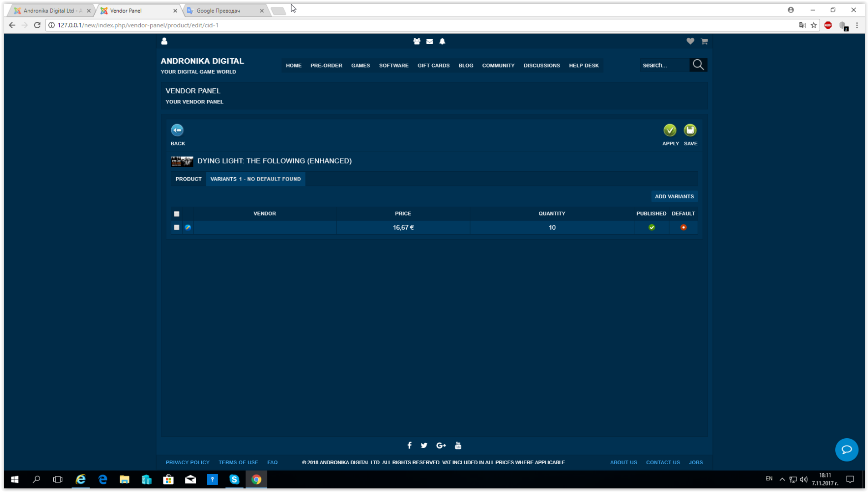868x492 pixels.
Task: Click the user account icon in header
Action: coord(164,41)
